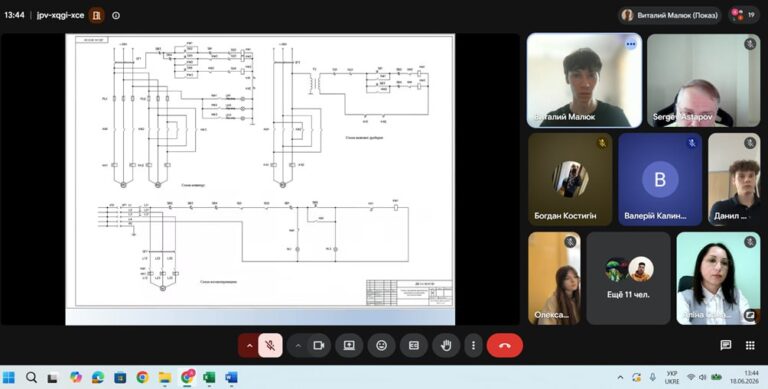Select Аліна participant video tile

pos(718,278)
